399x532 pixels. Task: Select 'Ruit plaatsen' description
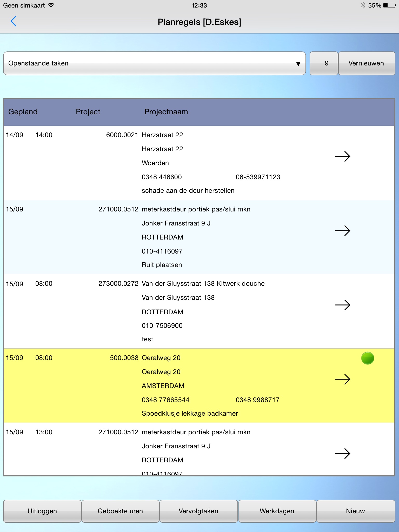pyautogui.click(x=162, y=265)
